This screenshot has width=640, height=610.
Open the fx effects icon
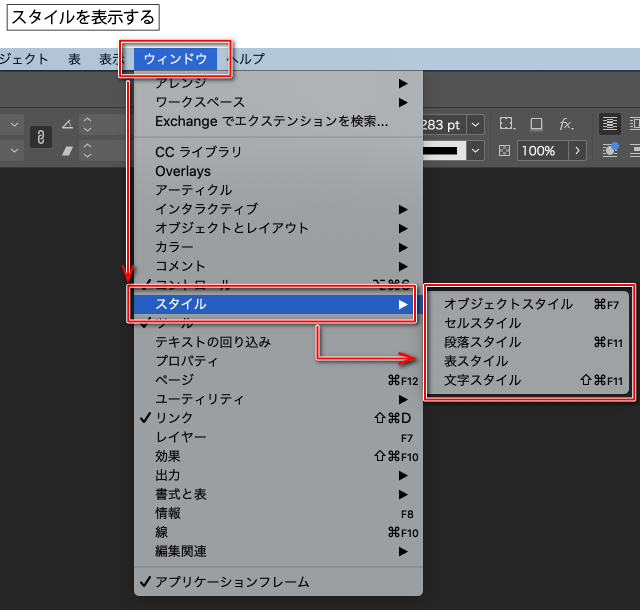tap(567, 124)
